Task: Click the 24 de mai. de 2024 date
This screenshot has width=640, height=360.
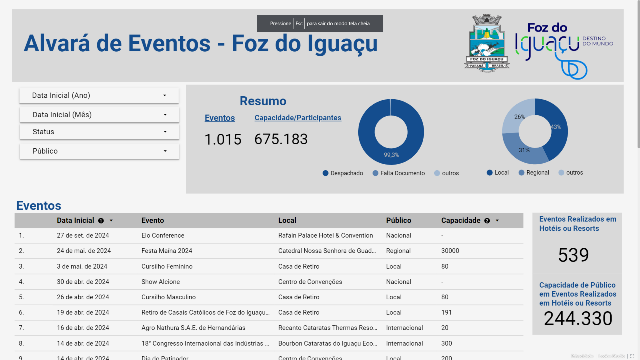Action: [x=84, y=251]
